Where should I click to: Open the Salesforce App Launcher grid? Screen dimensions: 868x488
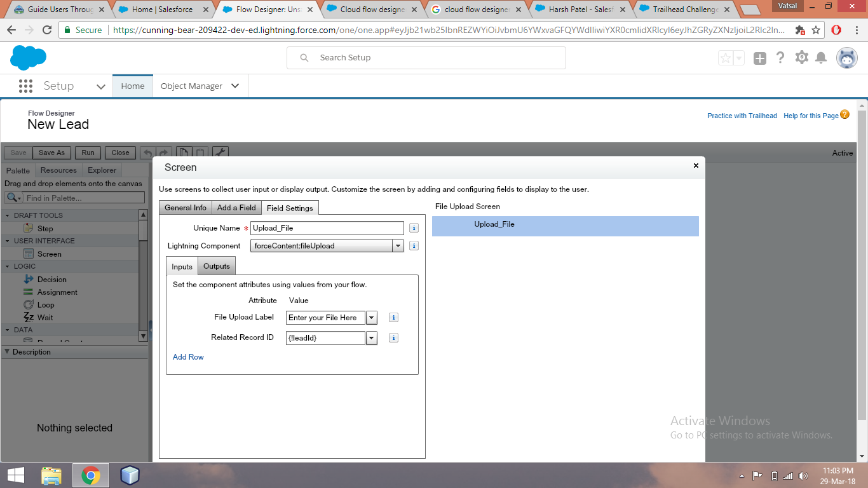pyautogui.click(x=25, y=86)
